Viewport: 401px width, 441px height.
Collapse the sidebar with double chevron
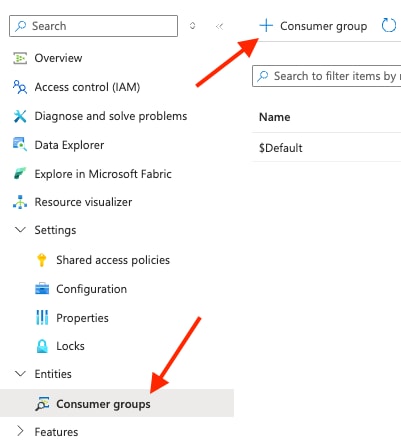[x=219, y=26]
